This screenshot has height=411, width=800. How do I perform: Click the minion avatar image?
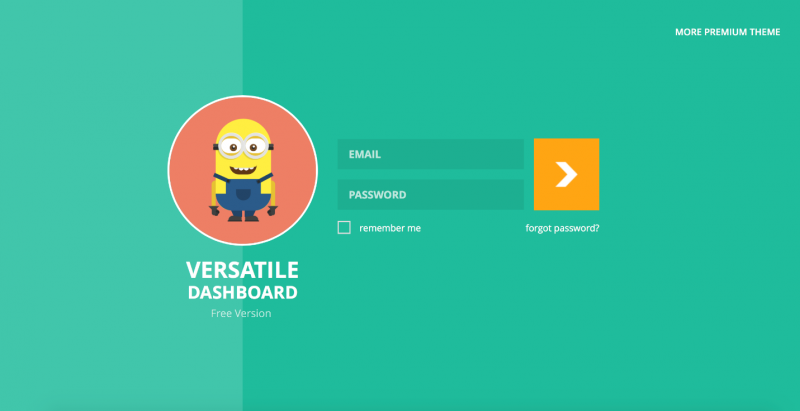coord(243,170)
